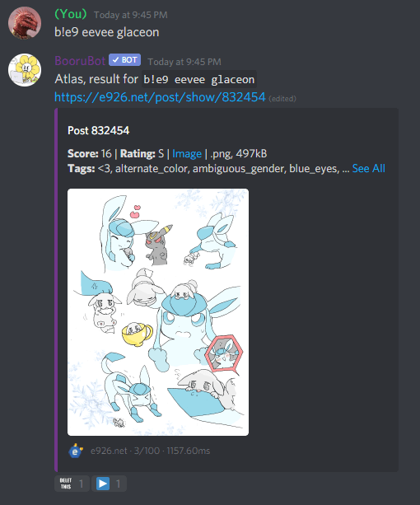Toggle the blue play arrow reaction
The image size is (420, 505).
pyautogui.click(x=109, y=484)
